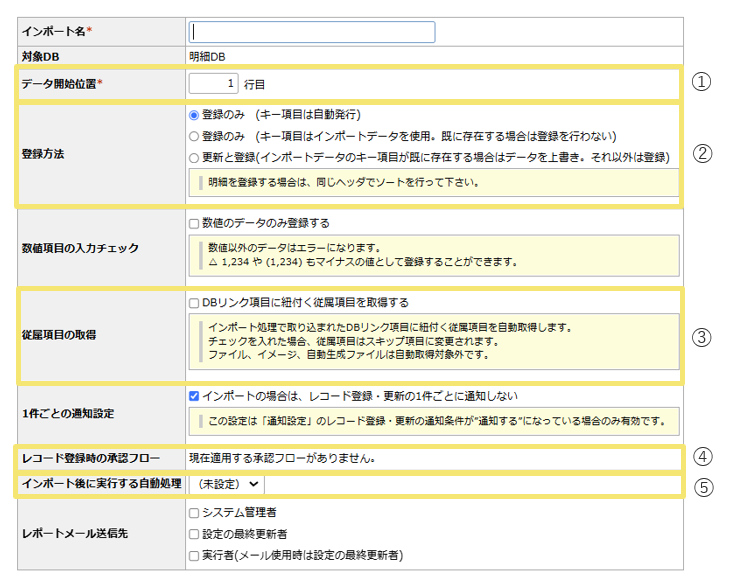Choose the 更新と登録 radio option
The image size is (731, 585).
[194, 157]
